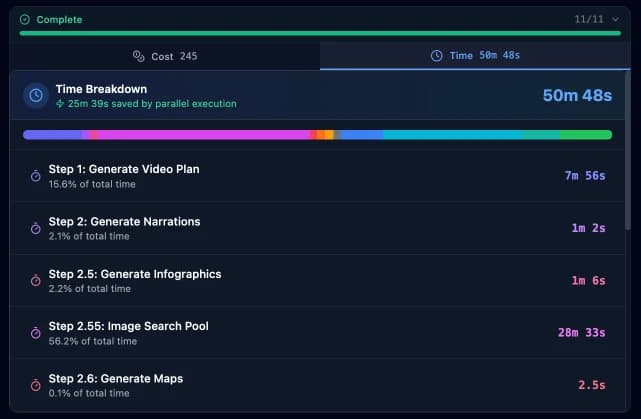Click the 'Time Breakdown' heading
This screenshot has width=641, height=419.
[101, 89]
